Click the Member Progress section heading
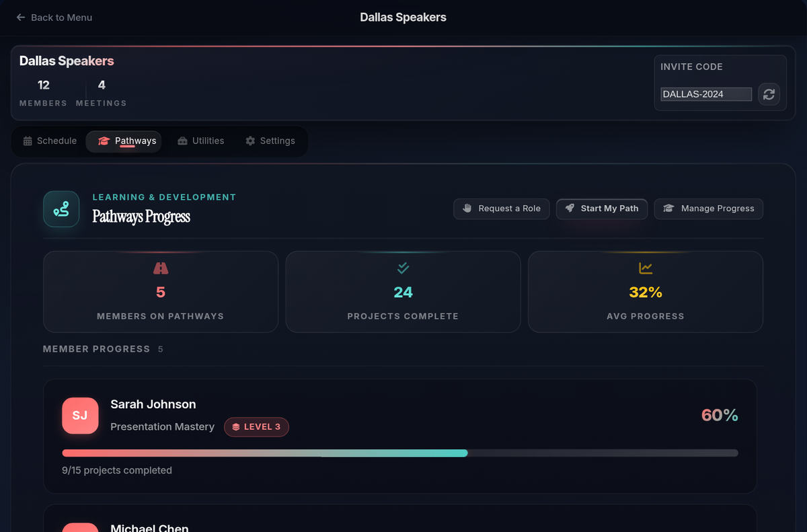This screenshot has width=807, height=532. (x=97, y=349)
